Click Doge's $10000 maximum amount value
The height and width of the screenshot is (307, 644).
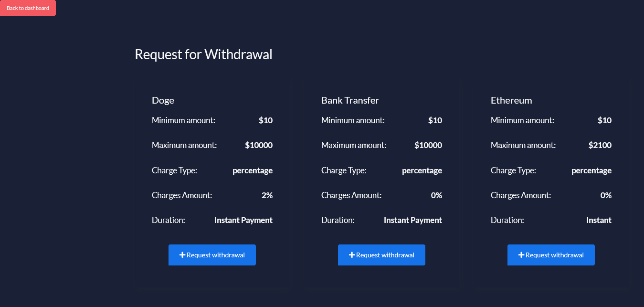pyautogui.click(x=259, y=145)
